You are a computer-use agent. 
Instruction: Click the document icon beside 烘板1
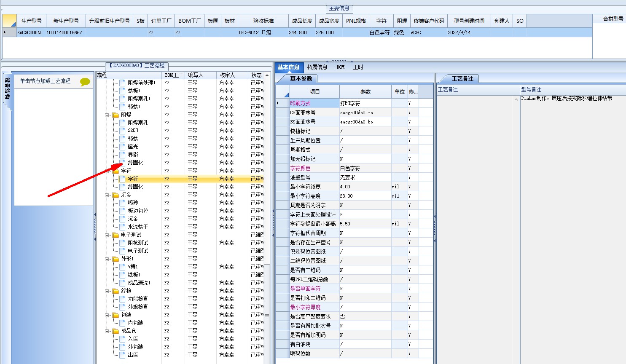tap(122, 91)
